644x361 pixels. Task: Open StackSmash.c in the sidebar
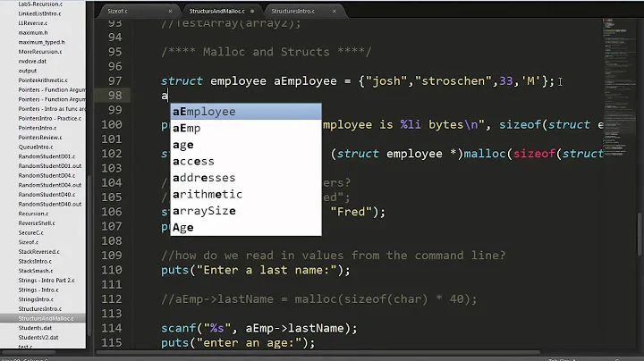38,268
